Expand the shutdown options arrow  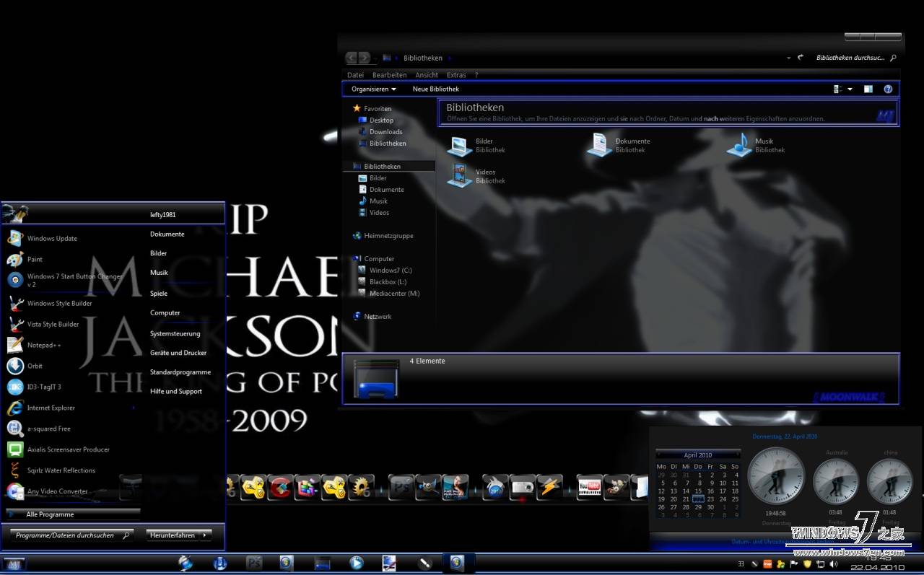click(x=206, y=535)
